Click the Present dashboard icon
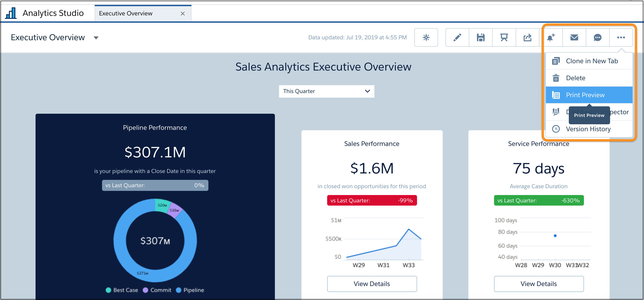 (504, 38)
